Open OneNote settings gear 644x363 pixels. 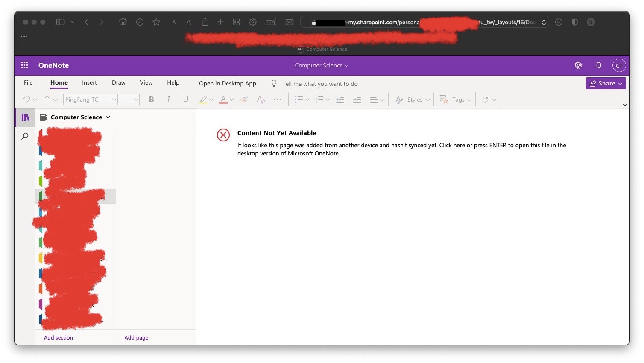pos(578,65)
